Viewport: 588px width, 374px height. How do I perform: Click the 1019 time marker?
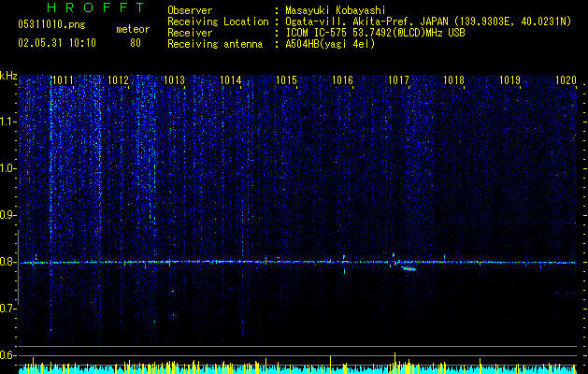click(510, 80)
